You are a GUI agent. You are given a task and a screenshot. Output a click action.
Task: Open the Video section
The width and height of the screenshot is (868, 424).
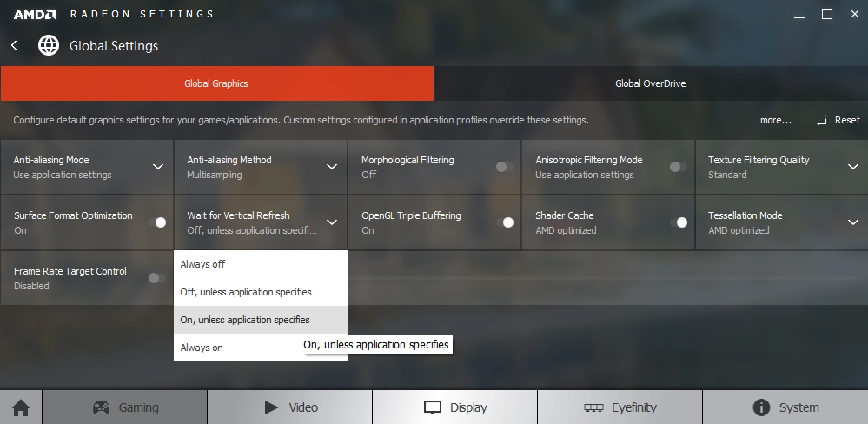(290, 407)
